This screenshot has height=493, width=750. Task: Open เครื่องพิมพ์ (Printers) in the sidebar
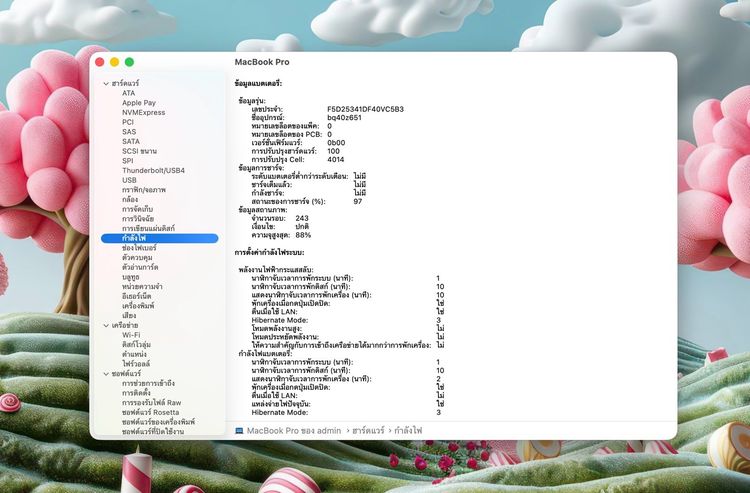pos(138,306)
